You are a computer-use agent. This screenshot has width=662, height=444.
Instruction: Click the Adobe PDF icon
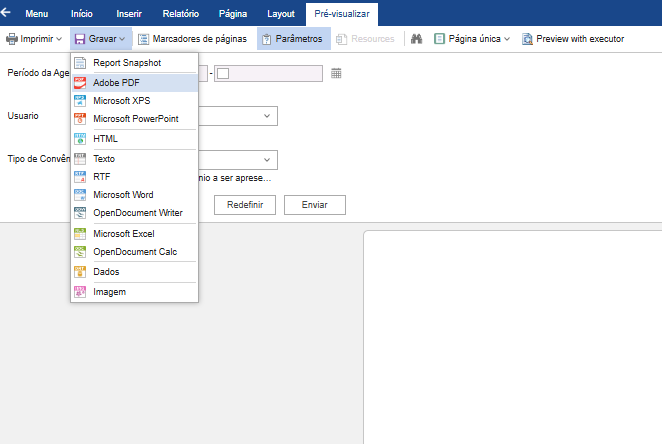80,83
